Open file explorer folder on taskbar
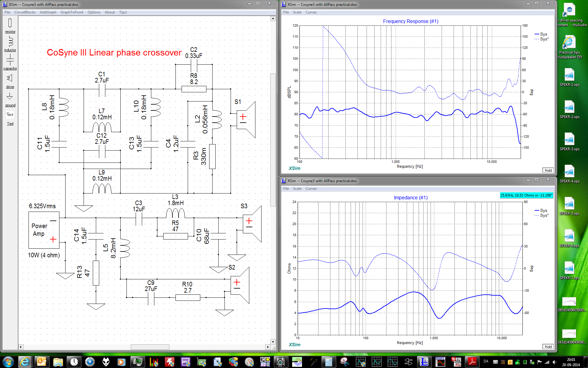The height and width of the screenshot is (368, 588). tap(58, 362)
